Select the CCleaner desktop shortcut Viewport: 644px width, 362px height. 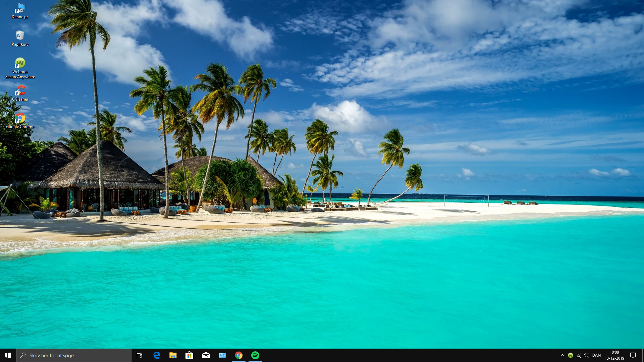(x=20, y=93)
